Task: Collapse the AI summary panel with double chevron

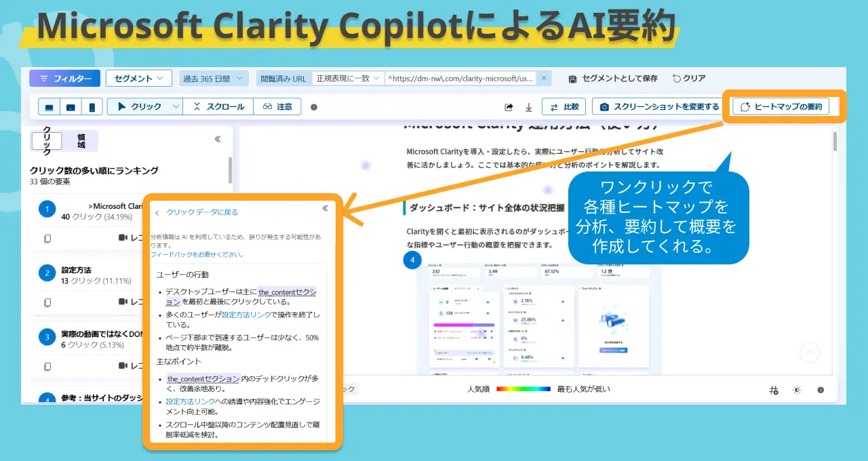Action: 325,209
